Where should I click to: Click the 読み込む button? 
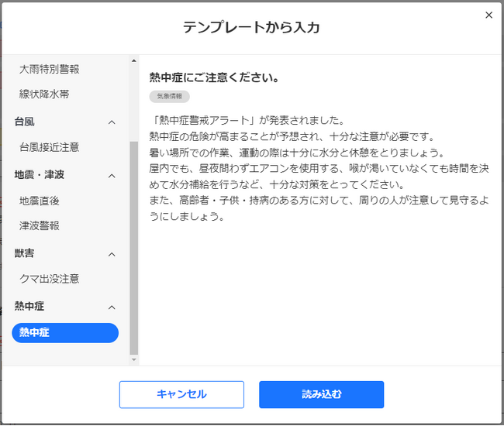(x=322, y=394)
